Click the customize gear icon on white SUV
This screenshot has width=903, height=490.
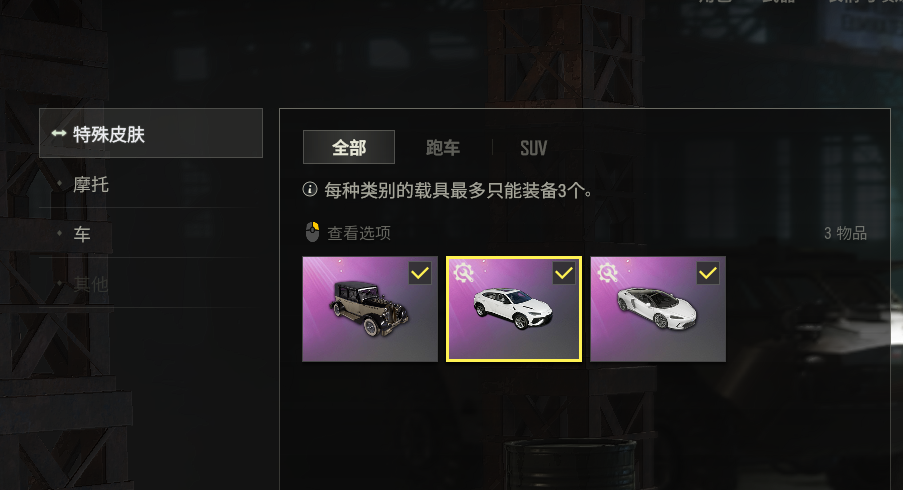tap(464, 272)
